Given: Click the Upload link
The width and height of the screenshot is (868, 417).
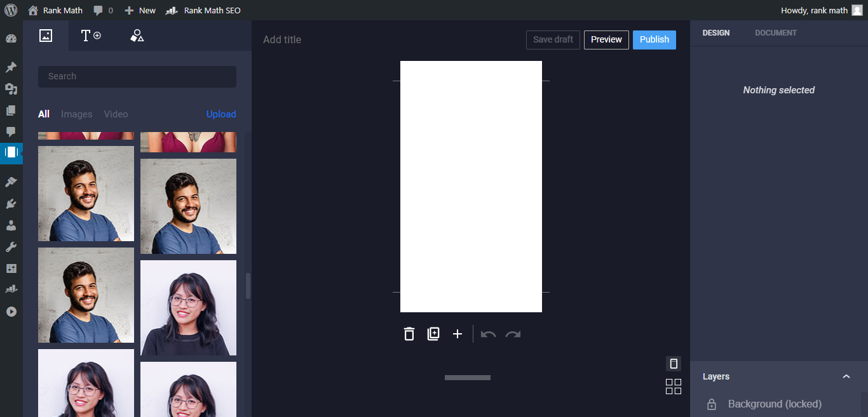Looking at the screenshot, I should click(x=221, y=114).
